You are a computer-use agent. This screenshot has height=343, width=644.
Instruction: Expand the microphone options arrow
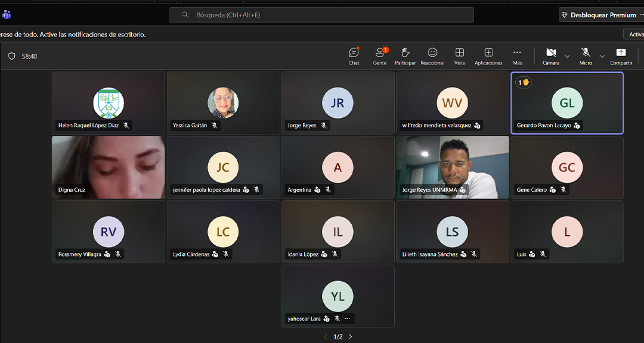602,57
